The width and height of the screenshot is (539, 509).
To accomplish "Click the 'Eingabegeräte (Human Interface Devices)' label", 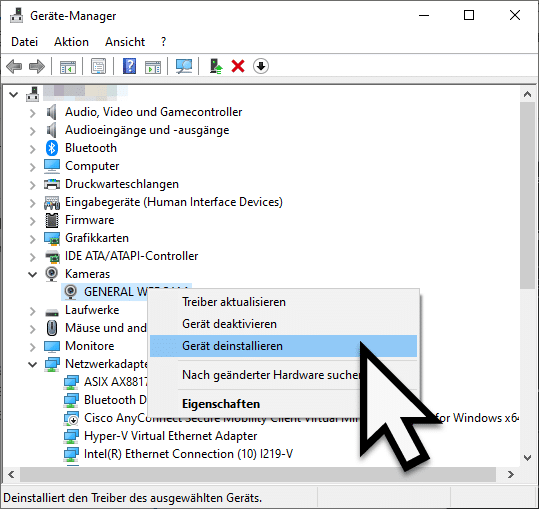I will 174,202.
